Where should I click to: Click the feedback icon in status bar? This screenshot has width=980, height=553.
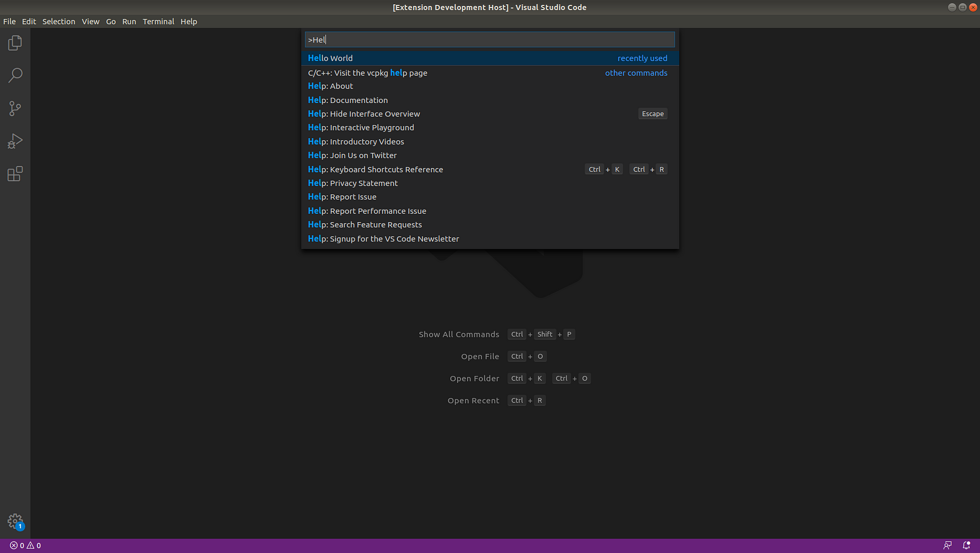(x=947, y=546)
